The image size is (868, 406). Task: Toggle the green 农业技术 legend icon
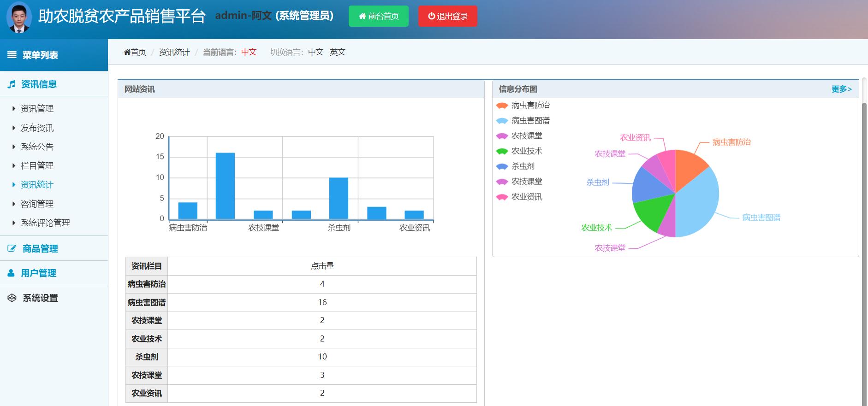[502, 151]
